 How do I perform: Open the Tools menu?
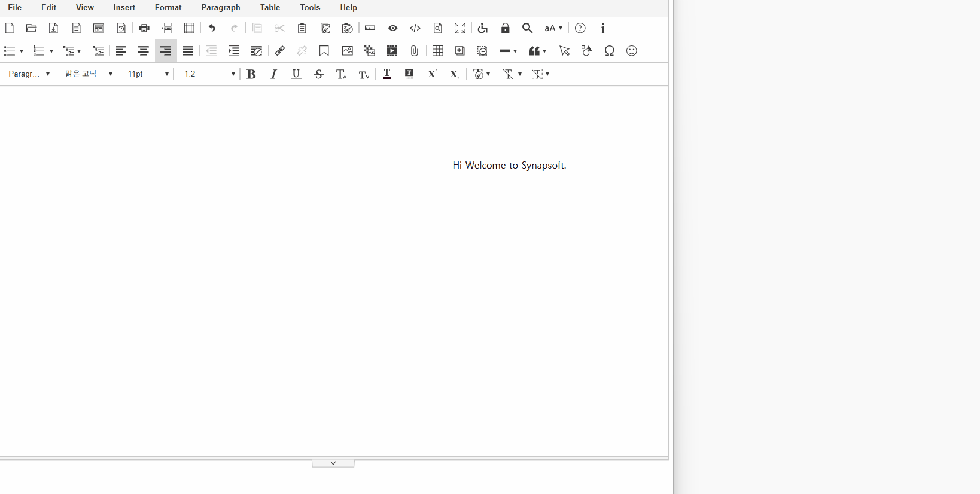[x=310, y=7]
